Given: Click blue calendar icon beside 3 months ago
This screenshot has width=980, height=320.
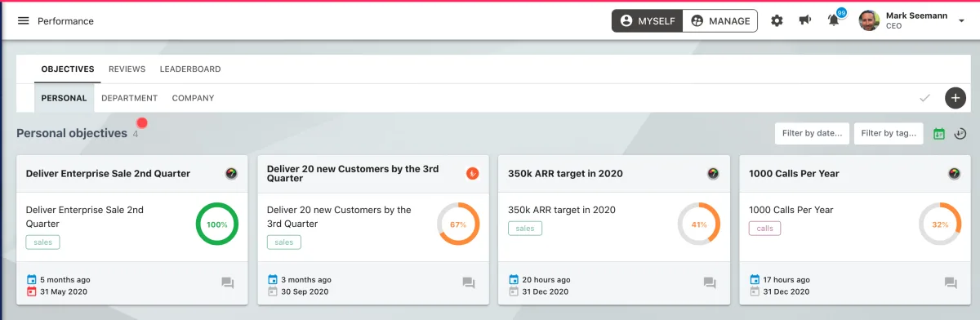Looking at the screenshot, I should click(273, 279).
